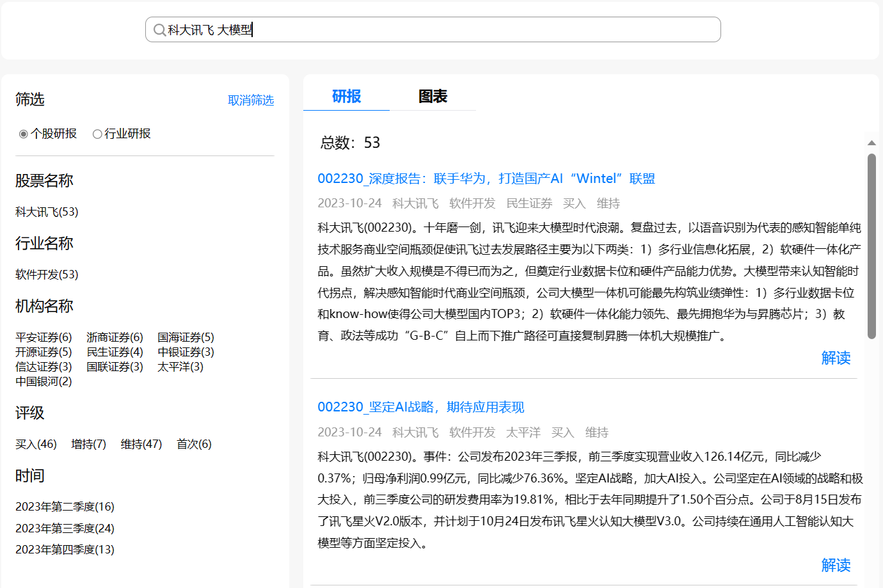Click the results list scrollbar thumb

(871, 246)
